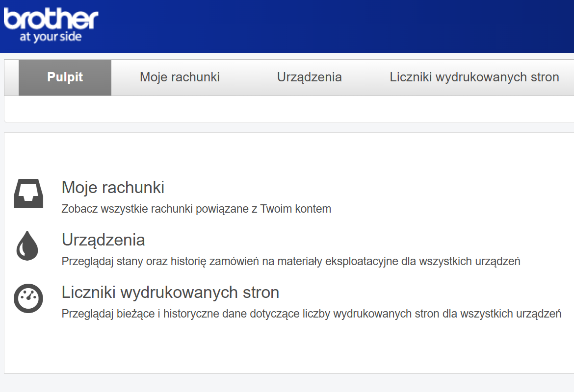This screenshot has height=392, width=574.
Task: Click the inbox tray icon for Moje rachunki
Action: 28,194
